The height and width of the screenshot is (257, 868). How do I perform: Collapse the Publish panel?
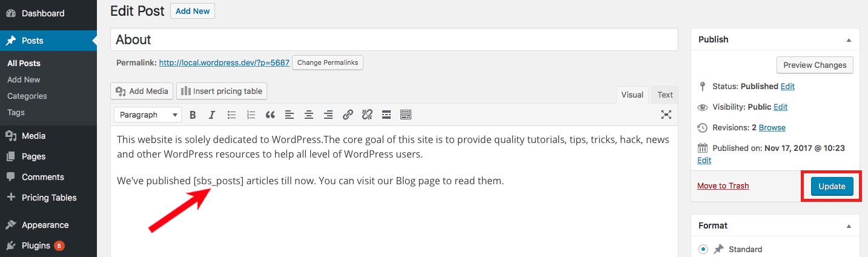pos(849,40)
